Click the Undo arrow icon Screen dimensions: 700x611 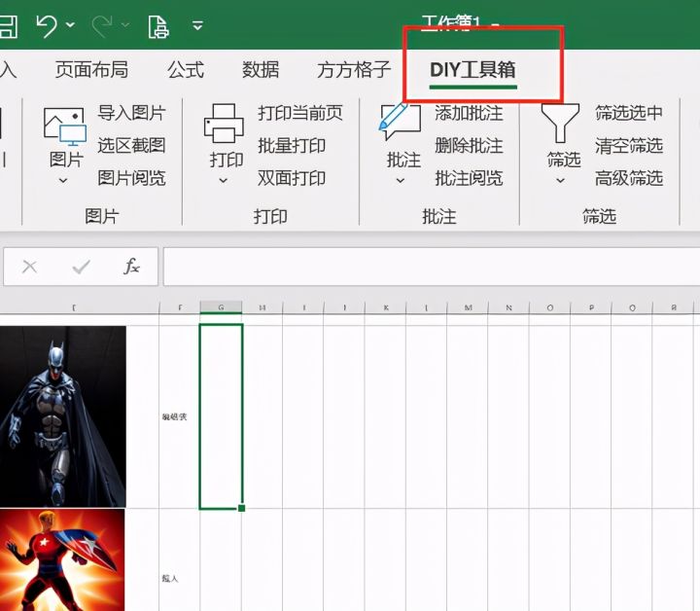click(x=46, y=26)
